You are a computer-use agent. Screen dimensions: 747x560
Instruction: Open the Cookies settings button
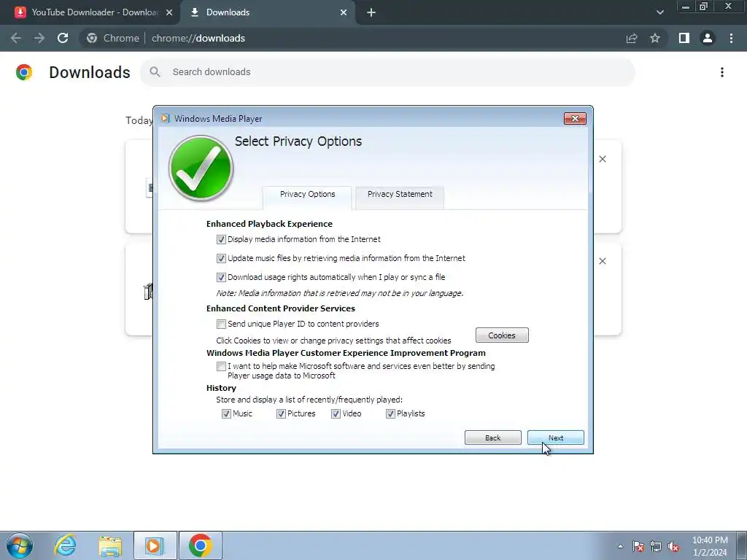click(x=502, y=335)
